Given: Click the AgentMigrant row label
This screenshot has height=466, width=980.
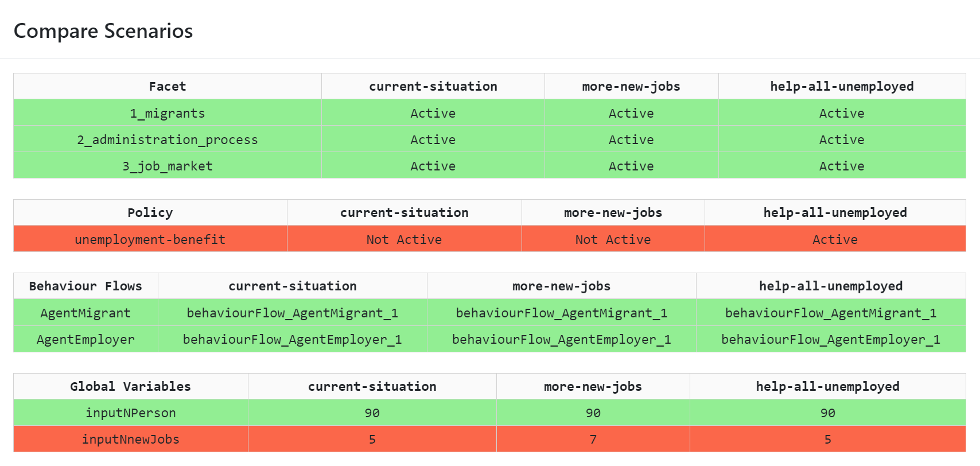Looking at the screenshot, I should pyautogui.click(x=85, y=313).
